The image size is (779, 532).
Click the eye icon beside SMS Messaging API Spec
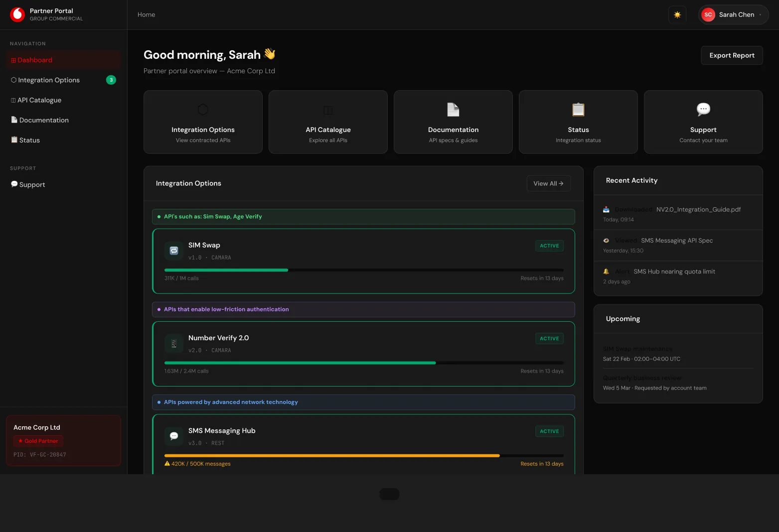pyautogui.click(x=606, y=241)
